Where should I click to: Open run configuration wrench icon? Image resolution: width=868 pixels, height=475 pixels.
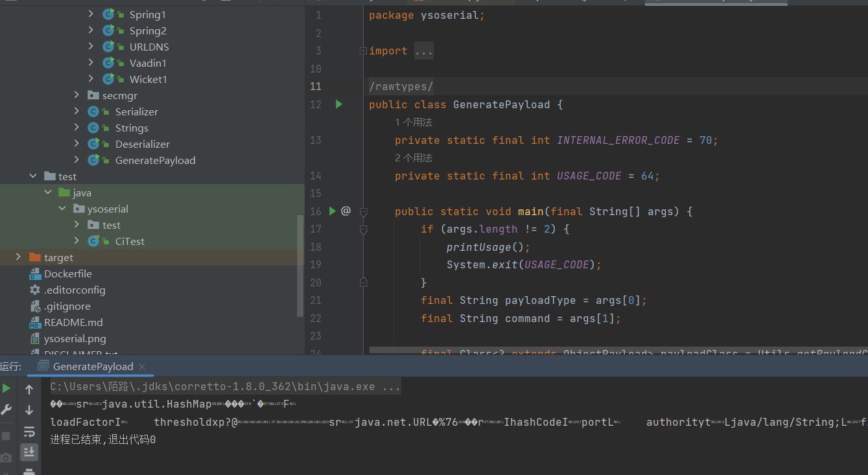pyautogui.click(x=6, y=410)
